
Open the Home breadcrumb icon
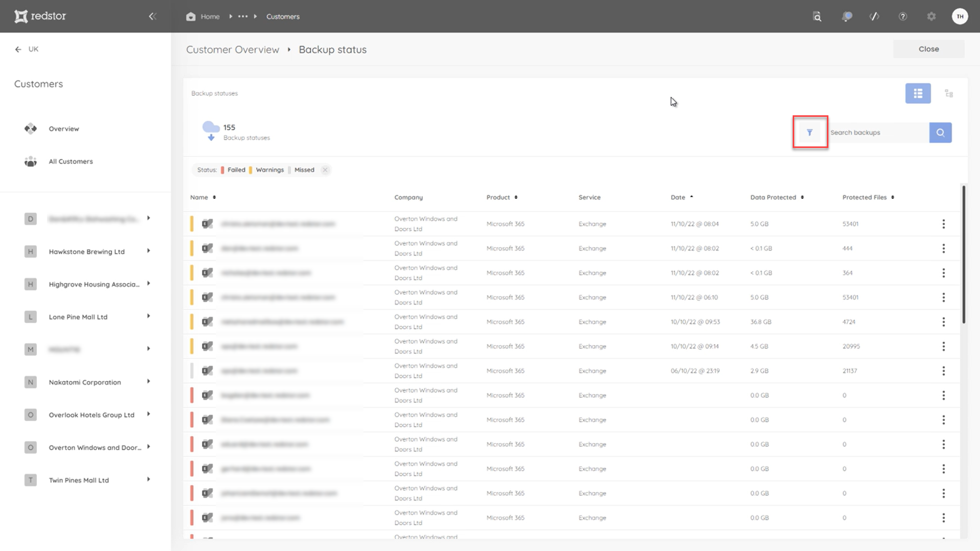tap(191, 16)
